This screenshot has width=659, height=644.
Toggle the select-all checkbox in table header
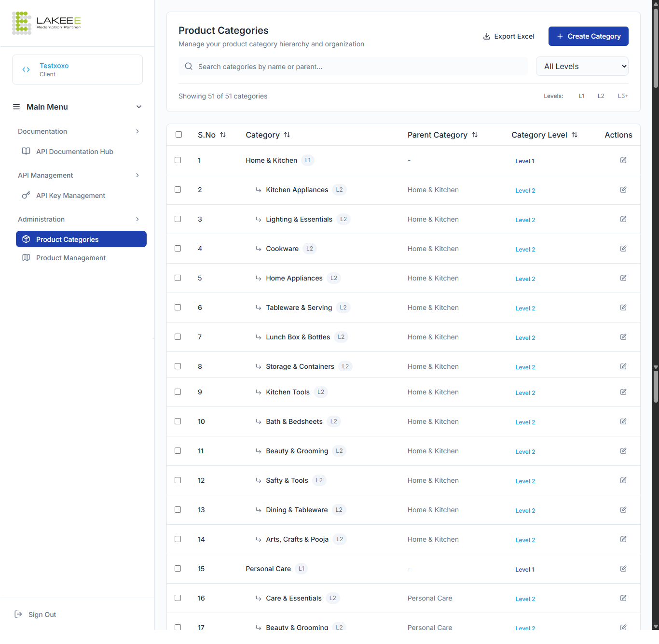178,135
